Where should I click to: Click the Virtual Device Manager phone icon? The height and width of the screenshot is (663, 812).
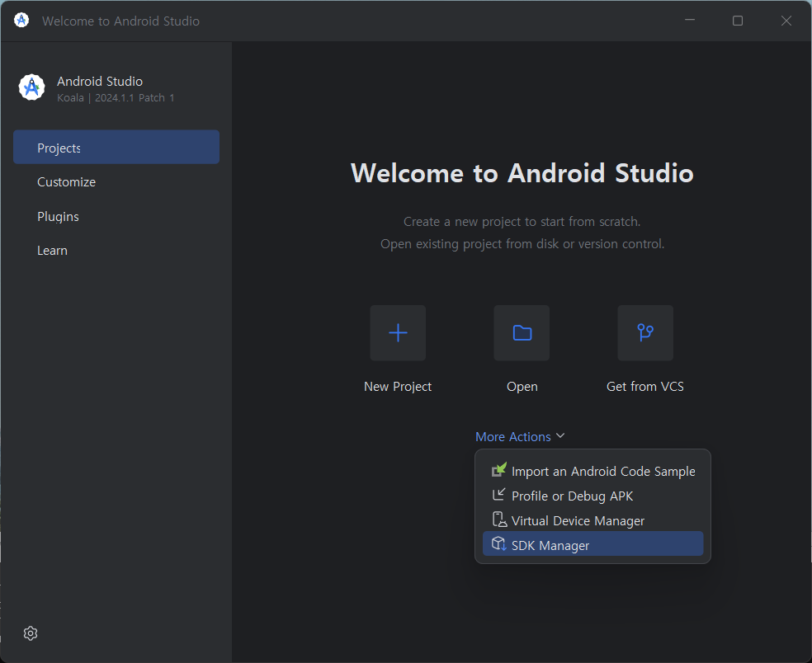click(x=499, y=520)
